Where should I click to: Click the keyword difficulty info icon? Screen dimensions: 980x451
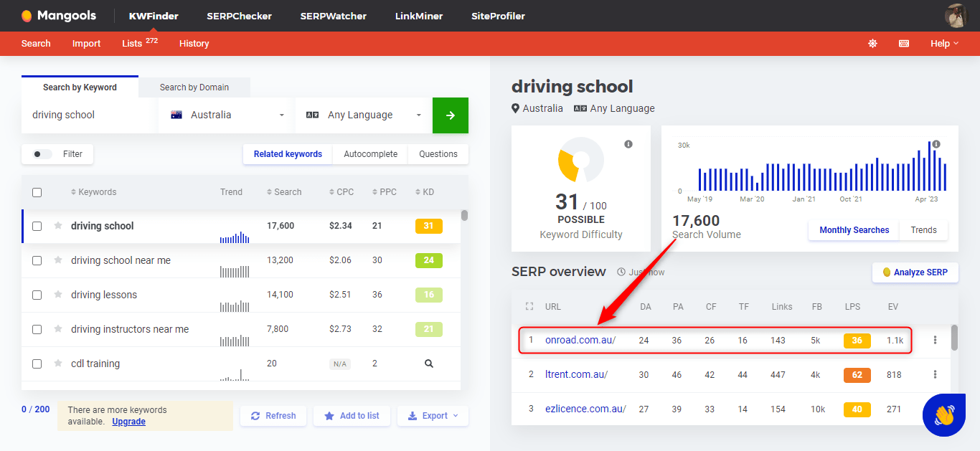(x=628, y=144)
